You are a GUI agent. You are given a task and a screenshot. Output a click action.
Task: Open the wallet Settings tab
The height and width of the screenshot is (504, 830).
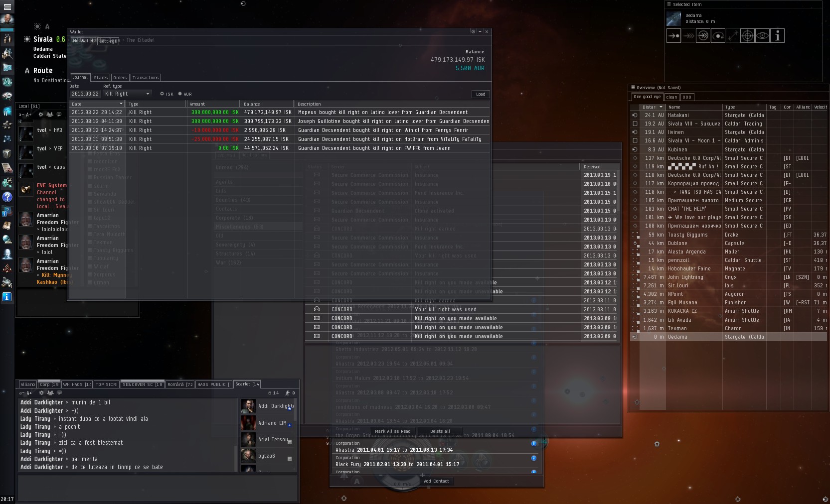tap(108, 41)
